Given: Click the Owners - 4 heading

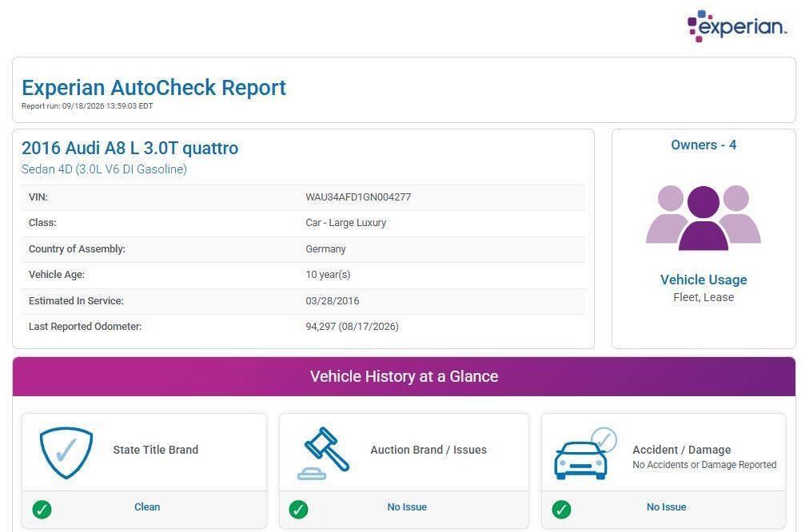Looking at the screenshot, I should click(x=703, y=145).
